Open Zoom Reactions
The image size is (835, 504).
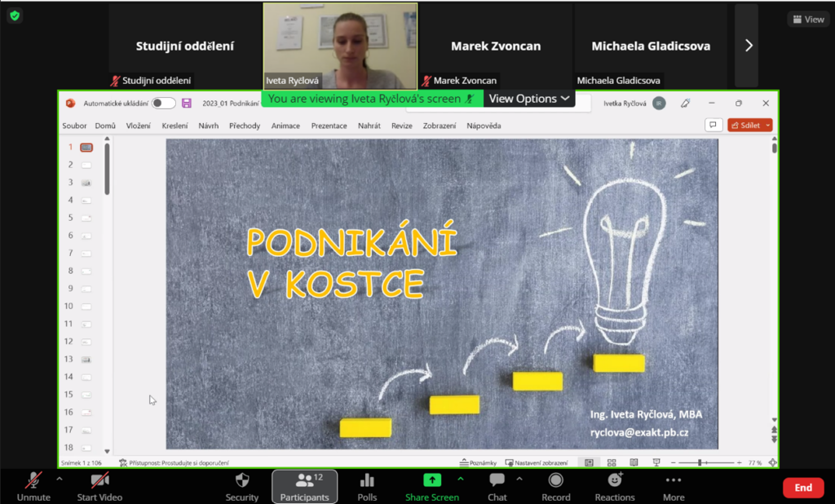coord(615,487)
